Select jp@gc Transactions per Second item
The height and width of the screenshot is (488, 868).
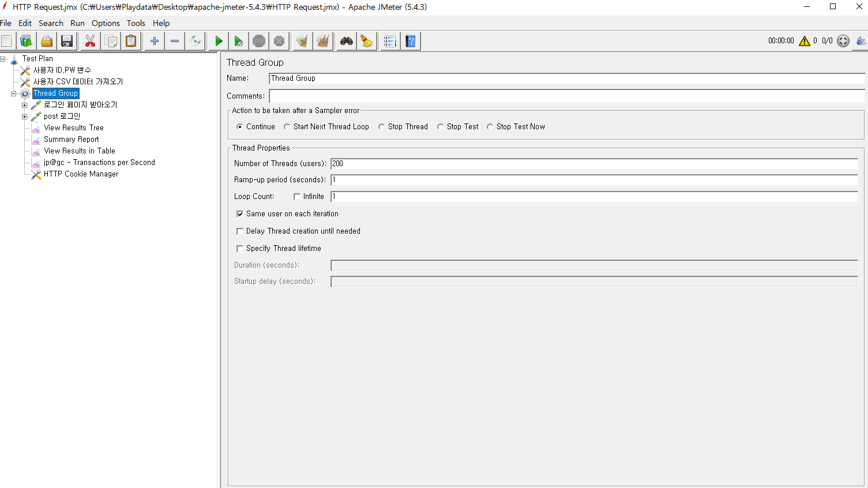99,163
